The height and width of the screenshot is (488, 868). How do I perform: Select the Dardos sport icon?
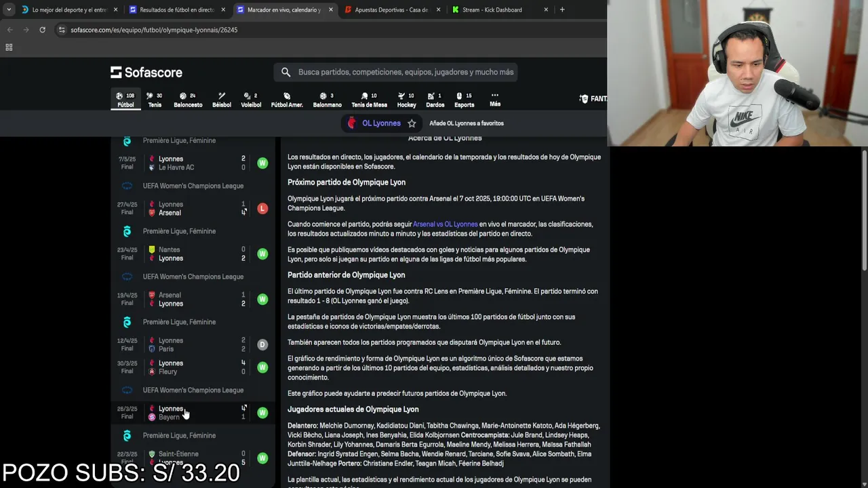point(435,100)
